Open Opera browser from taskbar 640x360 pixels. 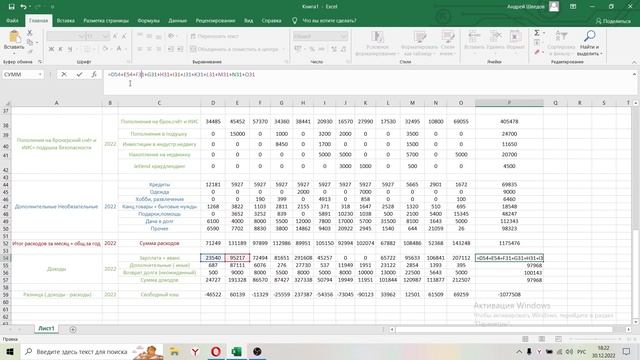pyautogui.click(x=216, y=351)
